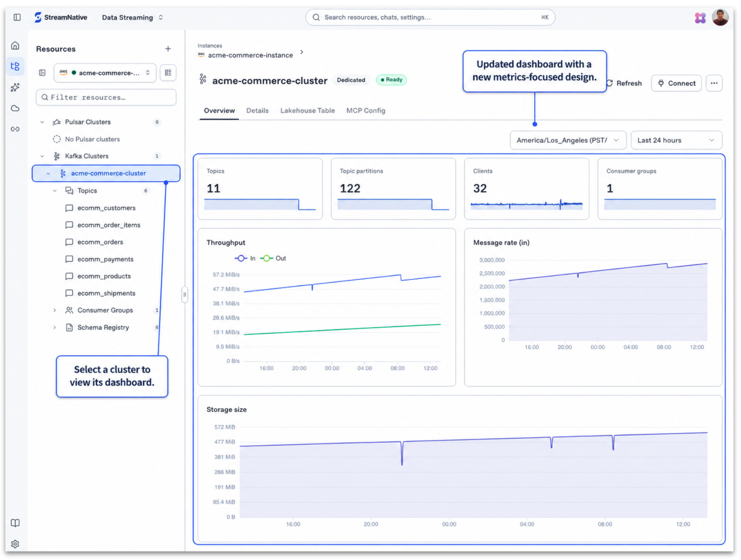The height and width of the screenshot is (560, 741).
Task: Switch to the Details tab
Action: click(x=257, y=111)
